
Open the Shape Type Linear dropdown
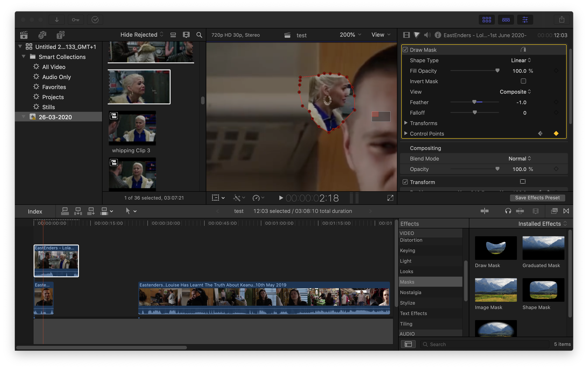521,60
